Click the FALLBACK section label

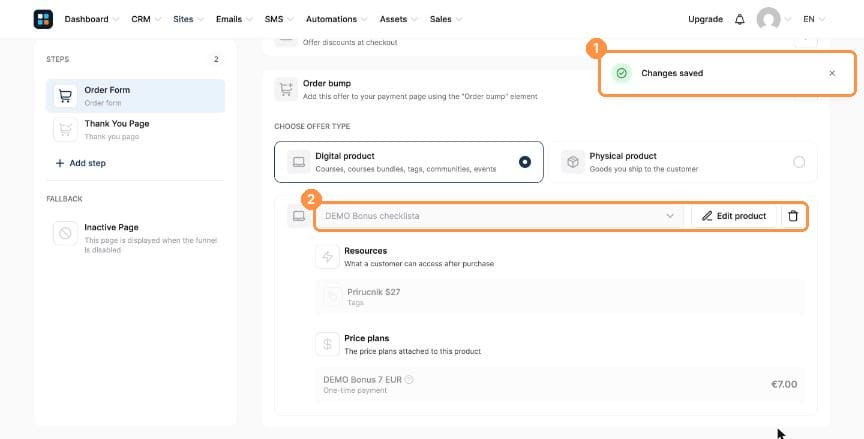click(x=64, y=199)
